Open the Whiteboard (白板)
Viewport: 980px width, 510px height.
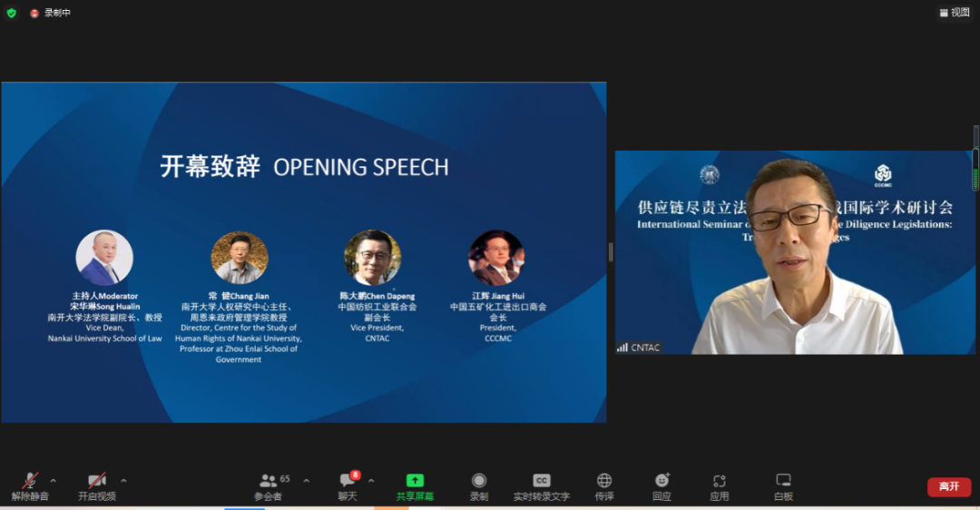pos(783,481)
